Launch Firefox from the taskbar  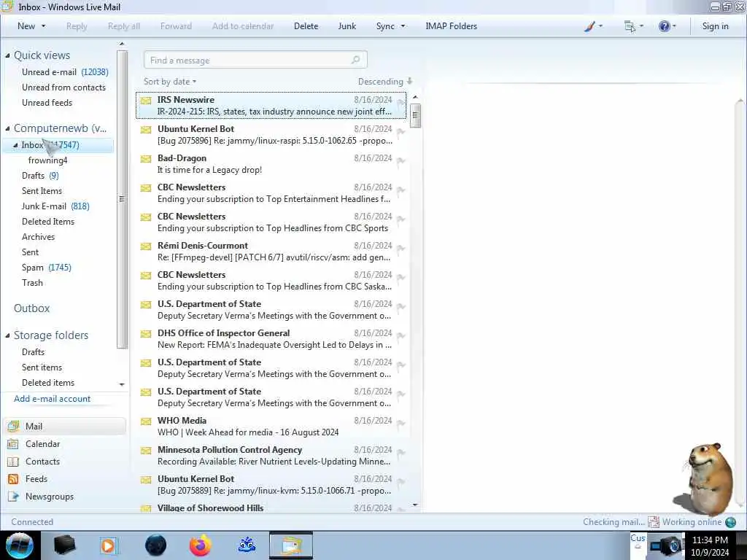[x=201, y=545]
